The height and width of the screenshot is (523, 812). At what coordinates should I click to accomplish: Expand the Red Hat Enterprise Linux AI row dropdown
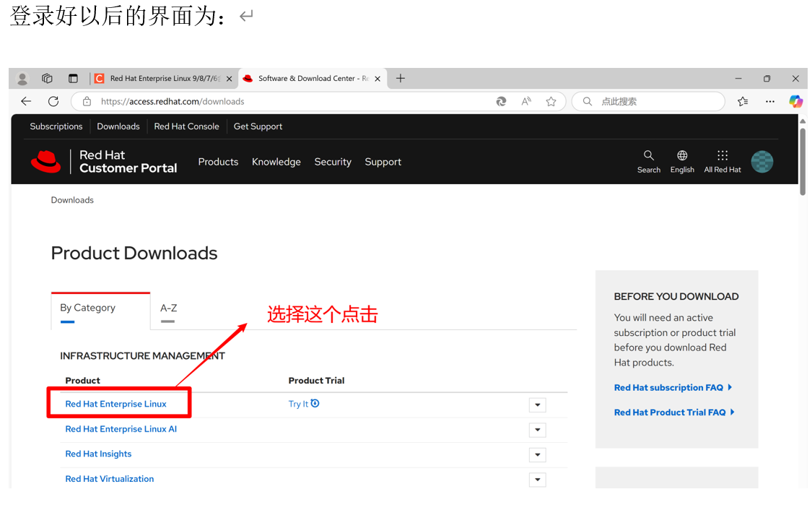pyautogui.click(x=538, y=430)
